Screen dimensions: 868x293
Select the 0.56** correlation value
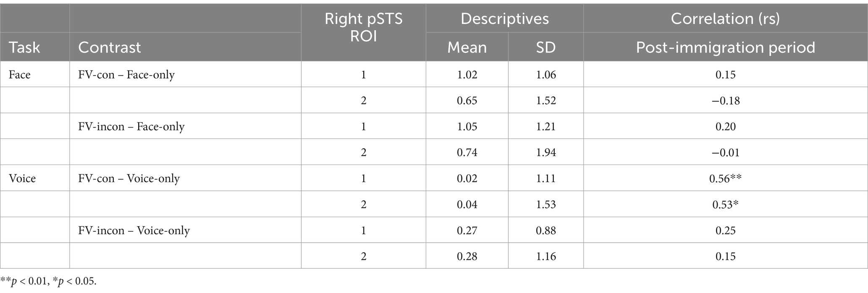pyautogui.click(x=725, y=178)
